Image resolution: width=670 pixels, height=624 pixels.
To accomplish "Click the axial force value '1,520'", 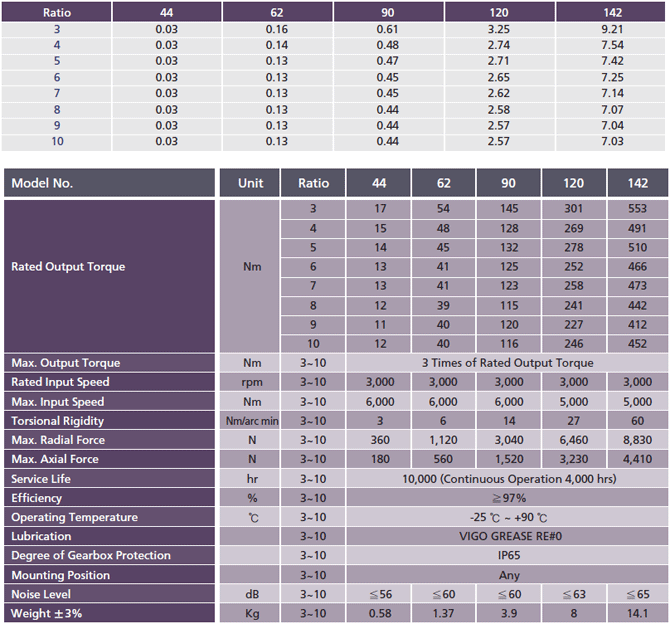I will point(508,459).
